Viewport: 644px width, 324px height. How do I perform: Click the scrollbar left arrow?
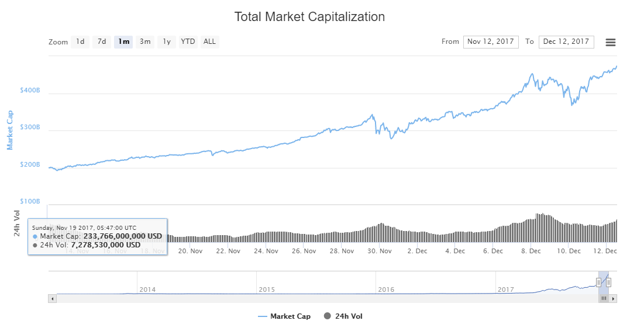[x=52, y=298]
